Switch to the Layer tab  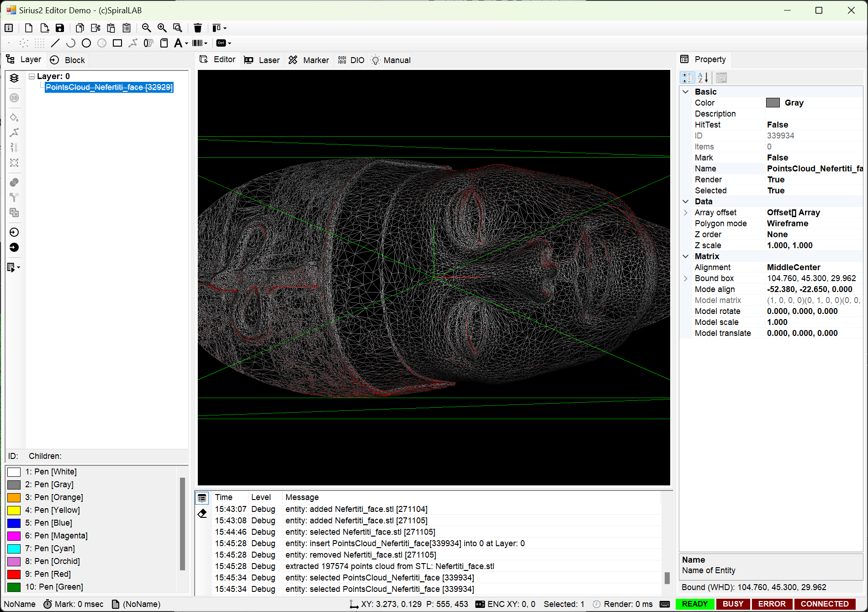pyautogui.click(x=24, y=59)
